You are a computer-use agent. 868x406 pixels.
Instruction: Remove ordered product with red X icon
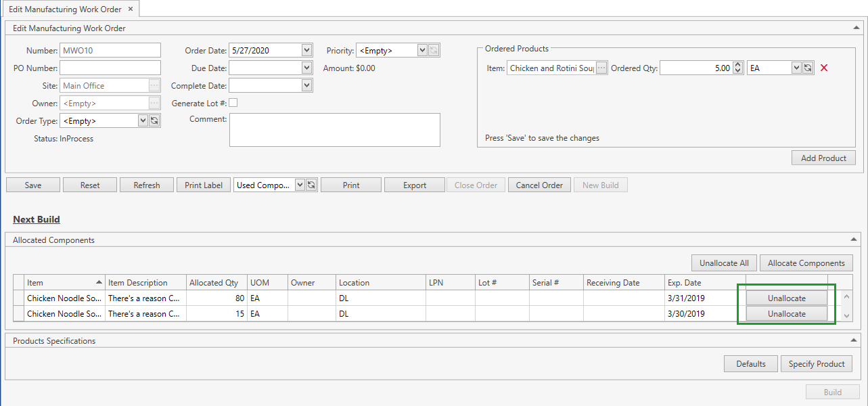[824, 68]
